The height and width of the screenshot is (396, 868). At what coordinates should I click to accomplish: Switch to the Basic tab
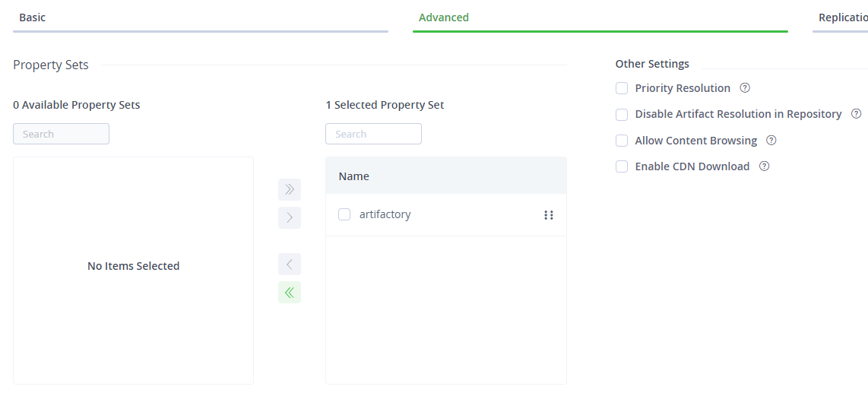coord(33,17)
